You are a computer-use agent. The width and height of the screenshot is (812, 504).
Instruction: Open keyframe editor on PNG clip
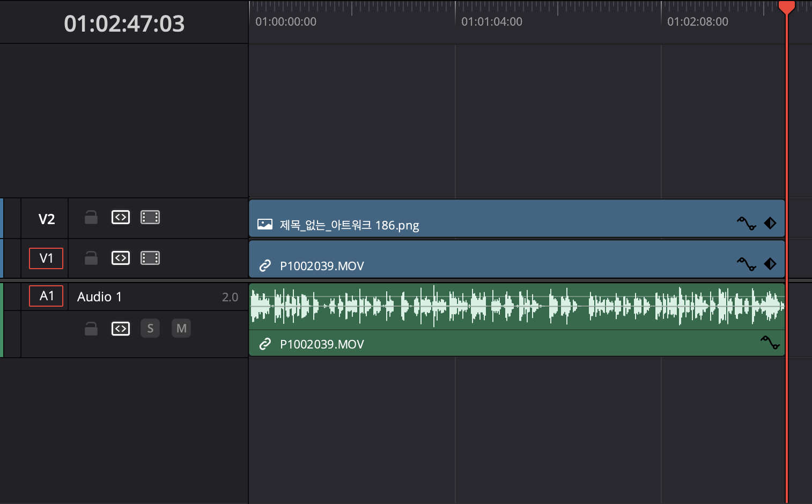point(770,223)
